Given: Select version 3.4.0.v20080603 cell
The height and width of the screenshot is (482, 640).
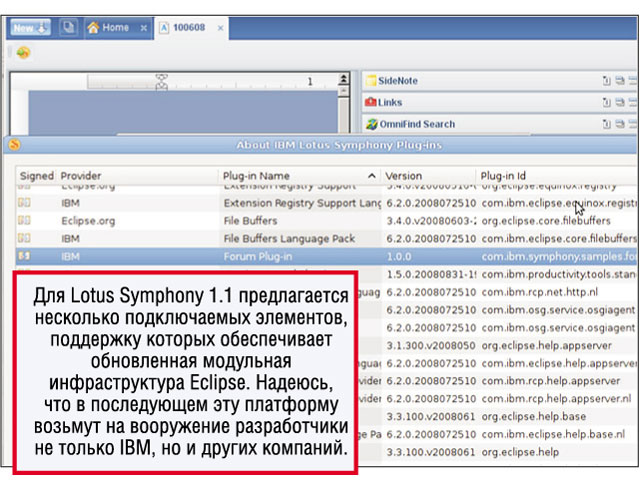Looking at the screenshot, I should 431,221.
